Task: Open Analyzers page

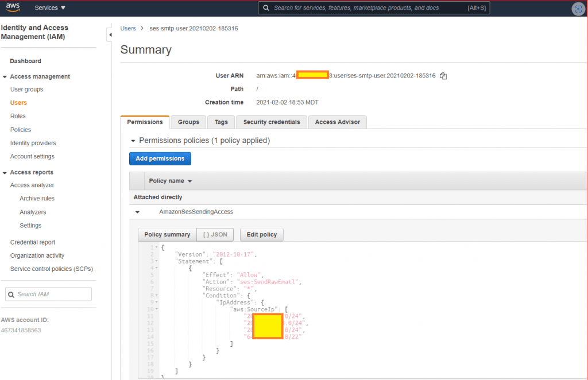Action: pyautogui.click(x=33, y=212)
